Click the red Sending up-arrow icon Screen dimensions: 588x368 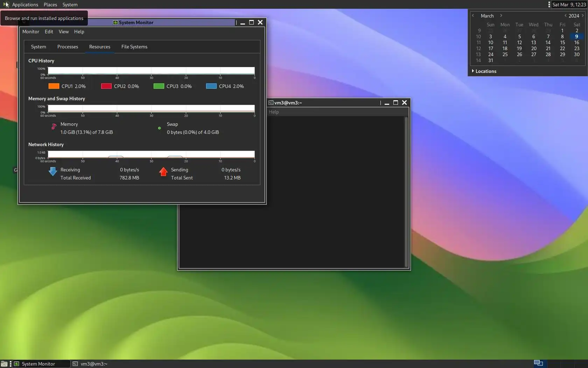click(163, 171)
